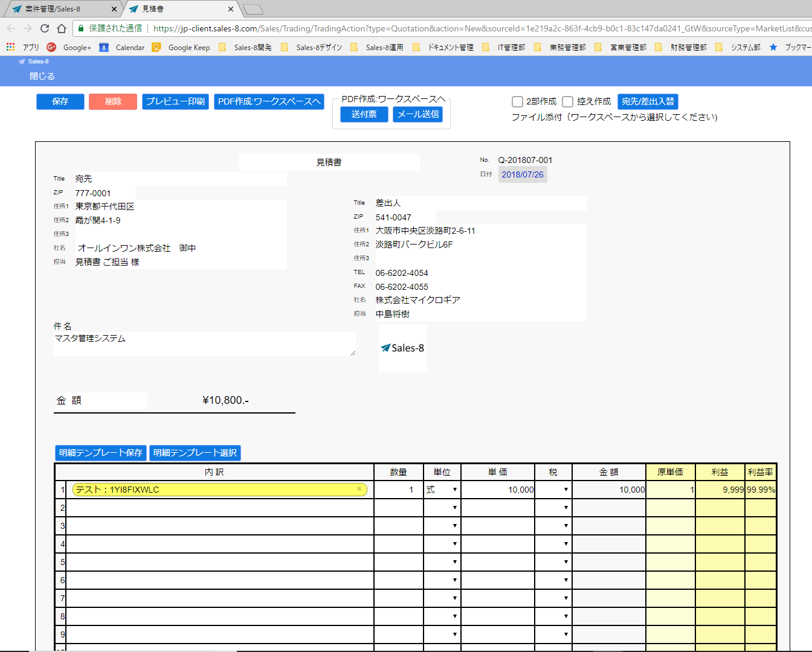This screenshot has width=812, height=652.
Task: Open Calendar bookmark
Action: pos(123,47)
